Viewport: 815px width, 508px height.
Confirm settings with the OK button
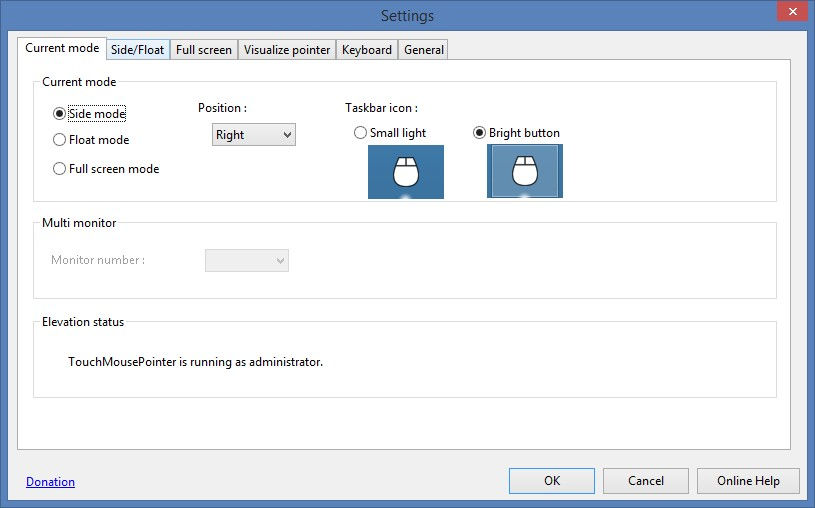pos(552,481)
